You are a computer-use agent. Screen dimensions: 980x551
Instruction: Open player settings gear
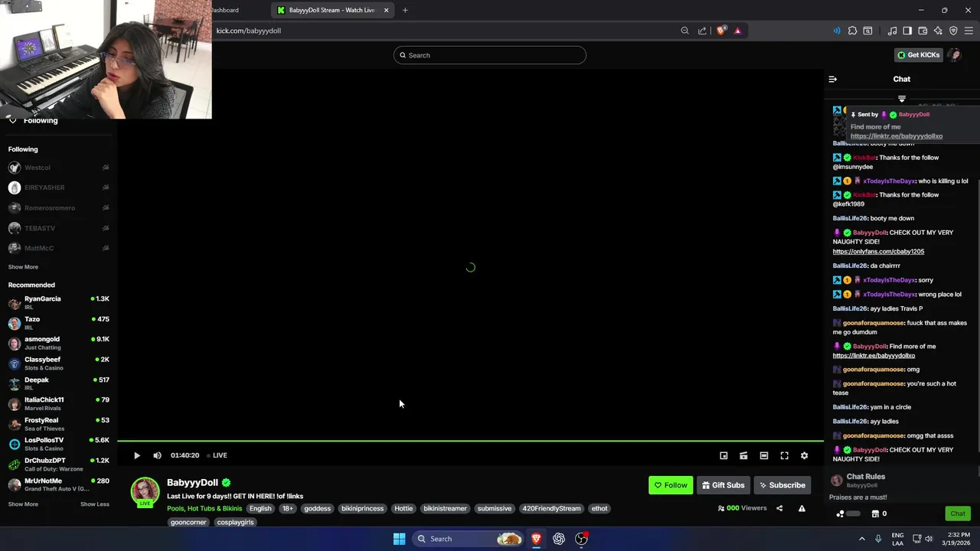(x=804, y=455)
